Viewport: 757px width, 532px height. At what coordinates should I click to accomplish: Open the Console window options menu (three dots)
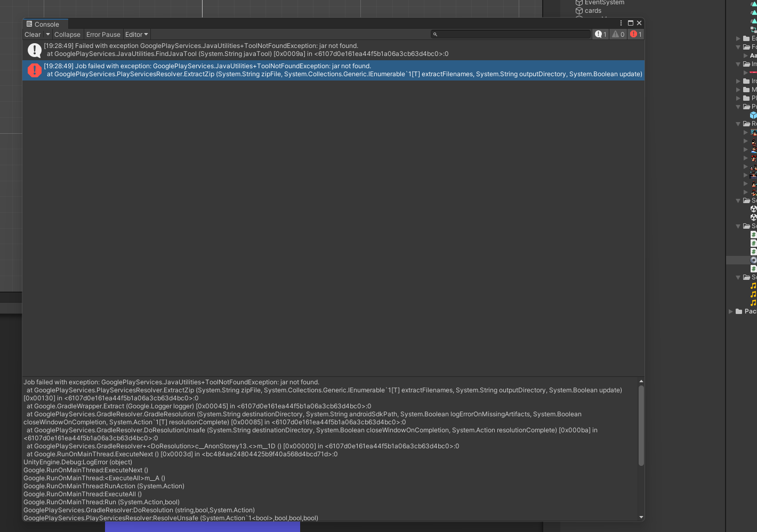621,23
